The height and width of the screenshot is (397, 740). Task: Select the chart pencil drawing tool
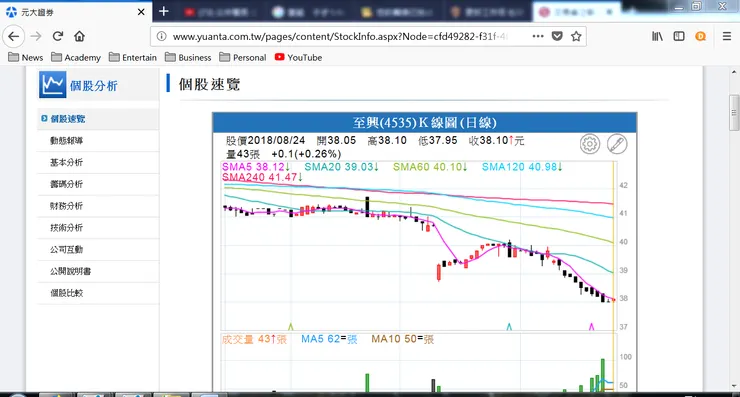click(617, 144)
